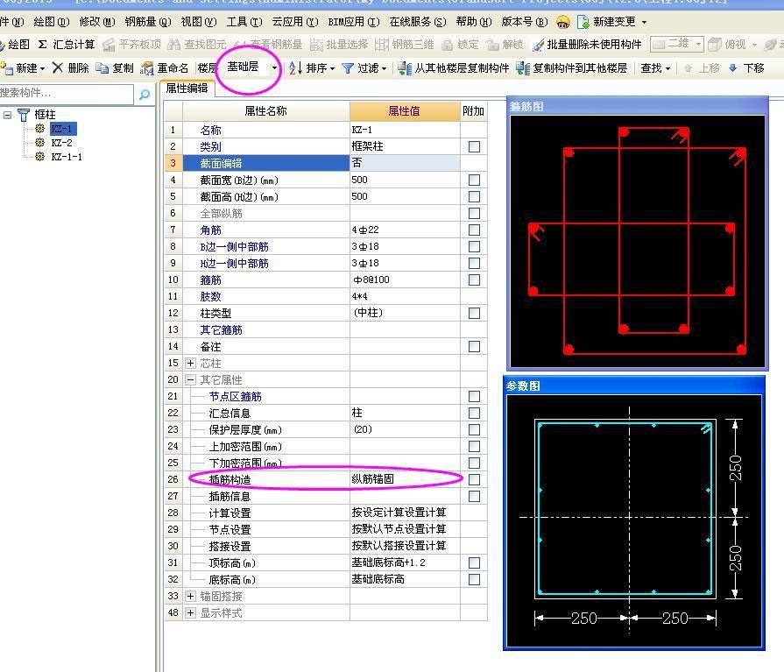Open the 过滤 dropdown arrow
The width and height of the screenshot is (784, 672).
pyautogui.click(x=384, y=68)
